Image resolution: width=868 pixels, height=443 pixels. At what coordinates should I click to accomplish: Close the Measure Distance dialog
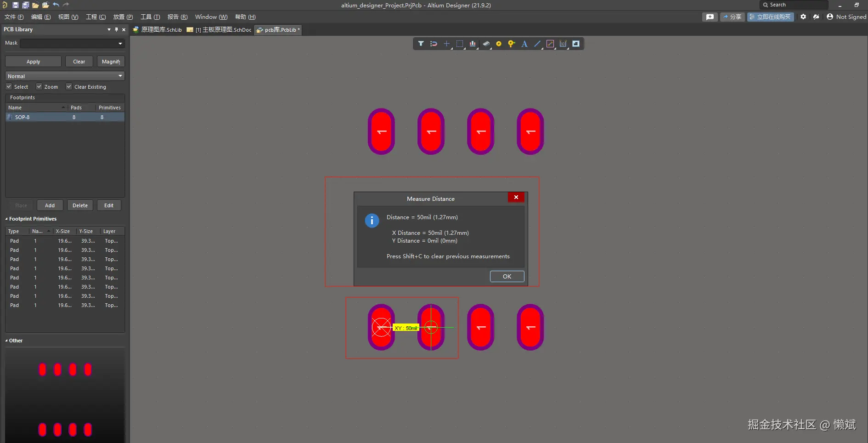coord(516,197)
